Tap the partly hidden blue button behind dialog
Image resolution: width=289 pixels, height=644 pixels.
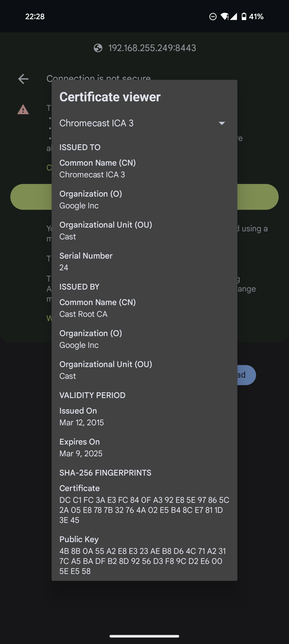[247, 375]
